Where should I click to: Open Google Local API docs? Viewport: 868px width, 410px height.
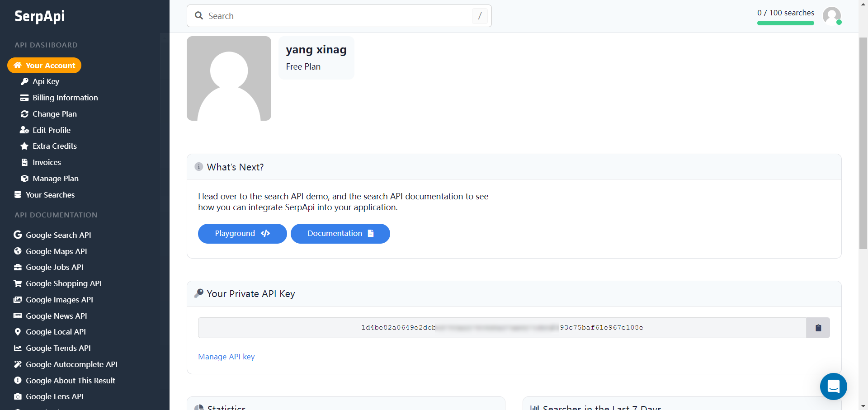(x=56, y=332)
